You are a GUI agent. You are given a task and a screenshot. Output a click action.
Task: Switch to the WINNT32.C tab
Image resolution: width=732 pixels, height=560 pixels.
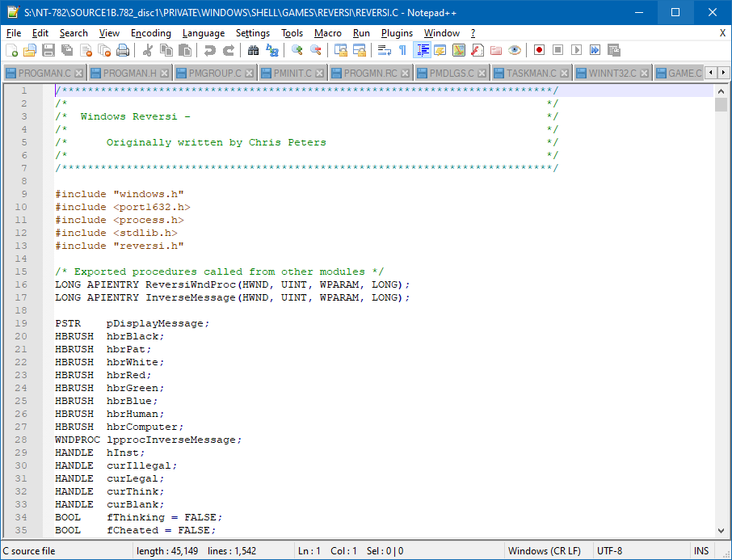point(612,74)
